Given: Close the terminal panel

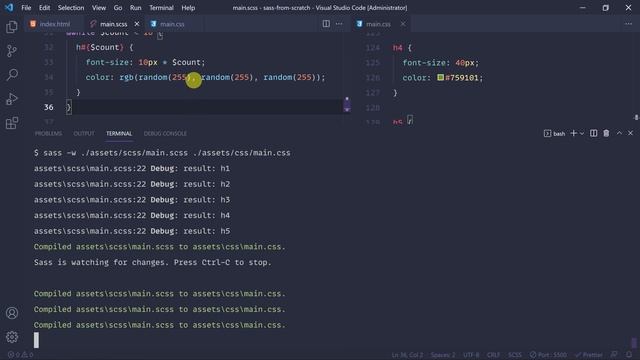Looking at the screenshot, I should 630,133.
